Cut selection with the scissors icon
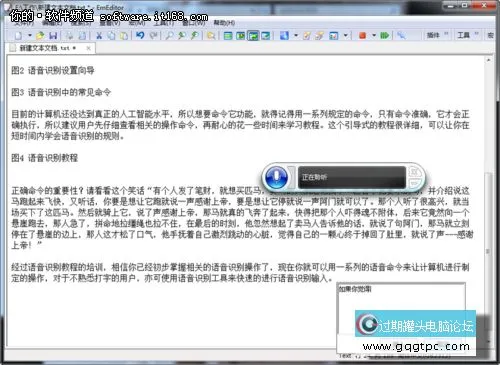 point(99,35)
